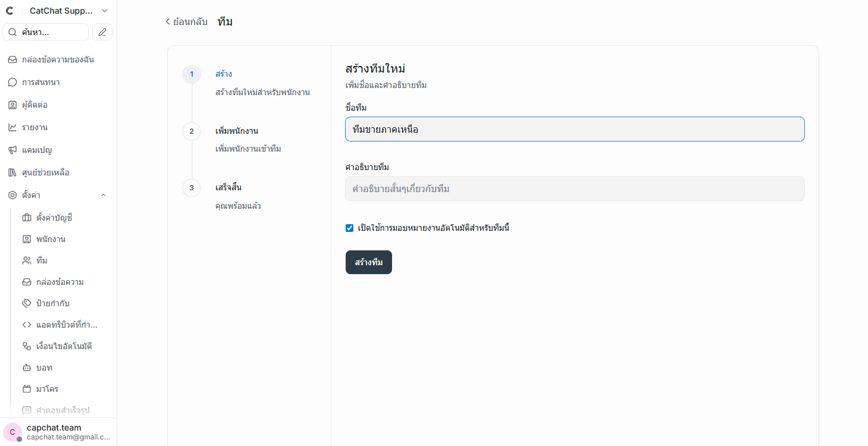Open เงื่อนไขอัตโนมัติ automation settings
The height and width of the screenshot is (446, 868).
coord(64,346)
